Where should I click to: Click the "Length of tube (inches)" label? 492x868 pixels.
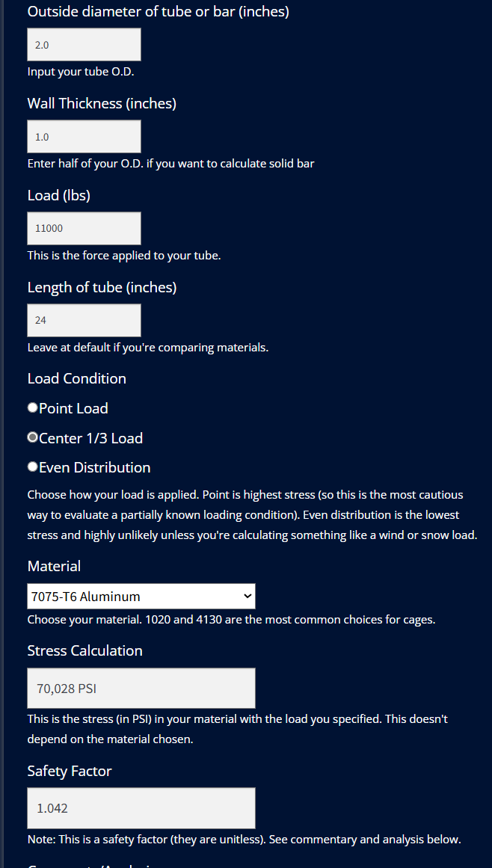point(102,288)
